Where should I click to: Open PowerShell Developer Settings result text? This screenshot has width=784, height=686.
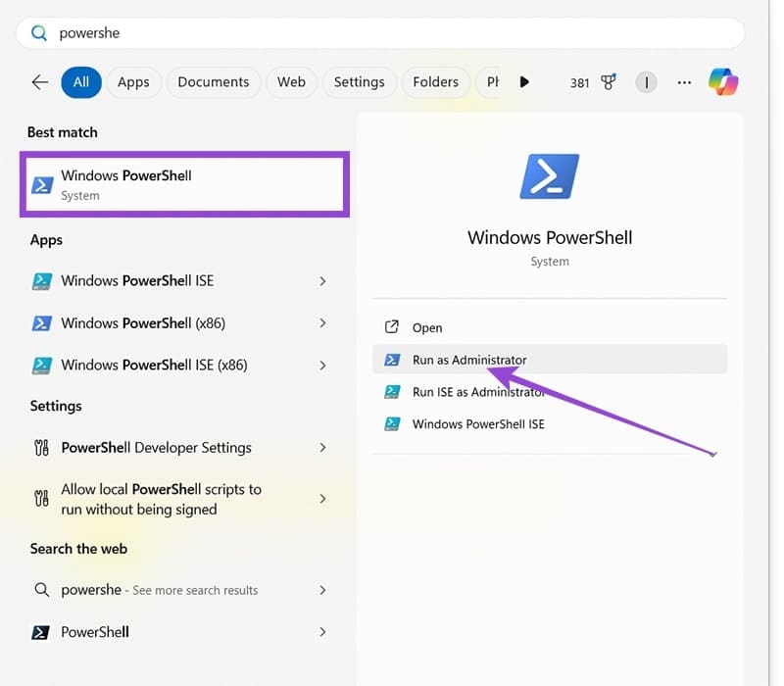pyautogui.click(x=157, y=448)
